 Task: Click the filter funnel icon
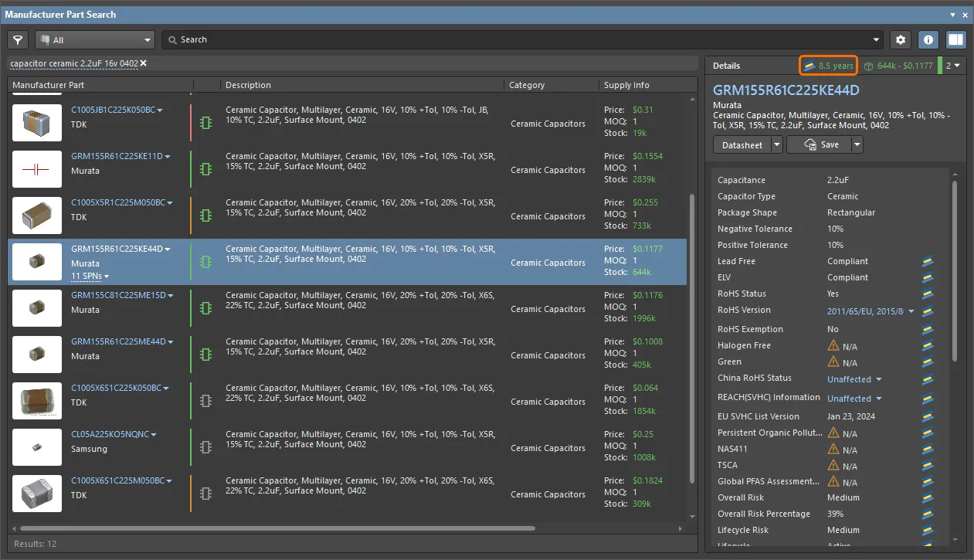pyautogui.click(x=18, y=40)
